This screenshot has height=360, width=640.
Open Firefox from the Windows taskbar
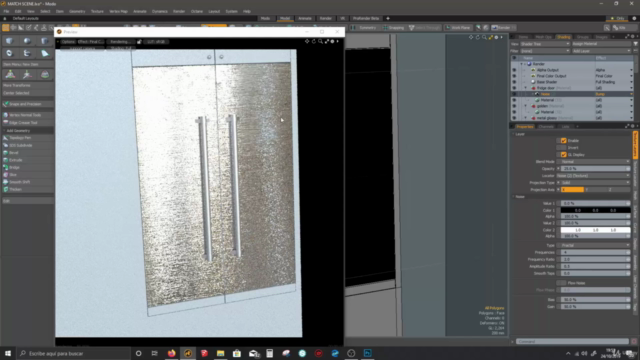[x=171, y=353]
